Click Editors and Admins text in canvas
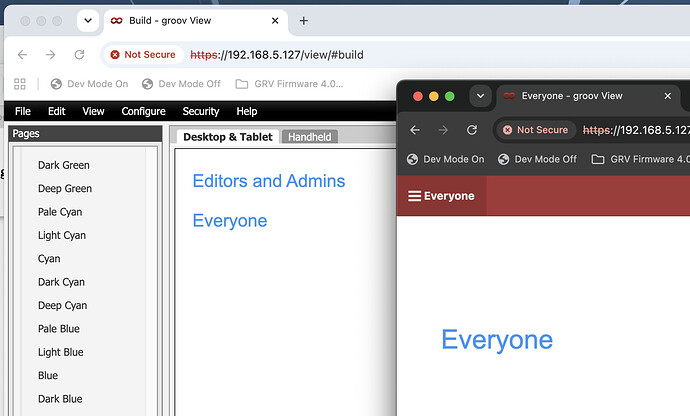This screenshot has height=416, width=690. coord(269,181)
